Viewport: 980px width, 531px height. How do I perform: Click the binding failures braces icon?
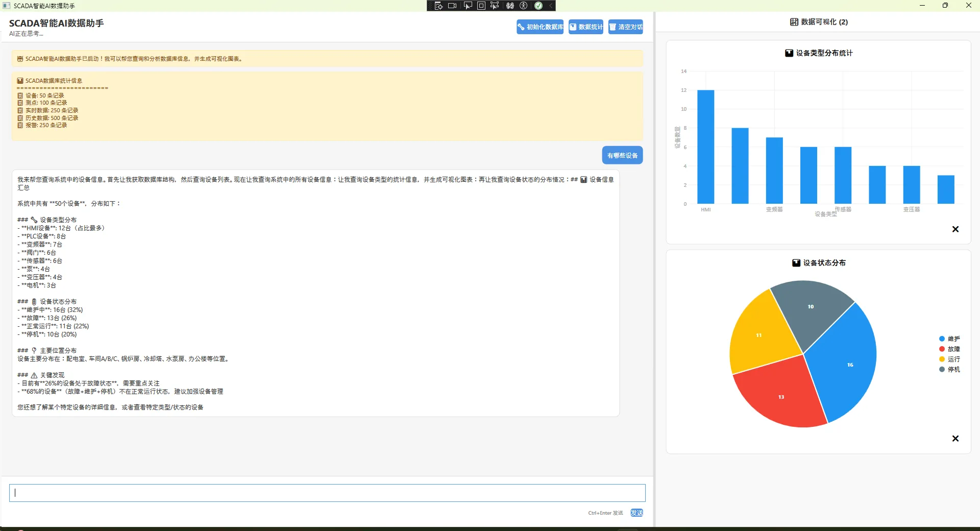[510, 6]
